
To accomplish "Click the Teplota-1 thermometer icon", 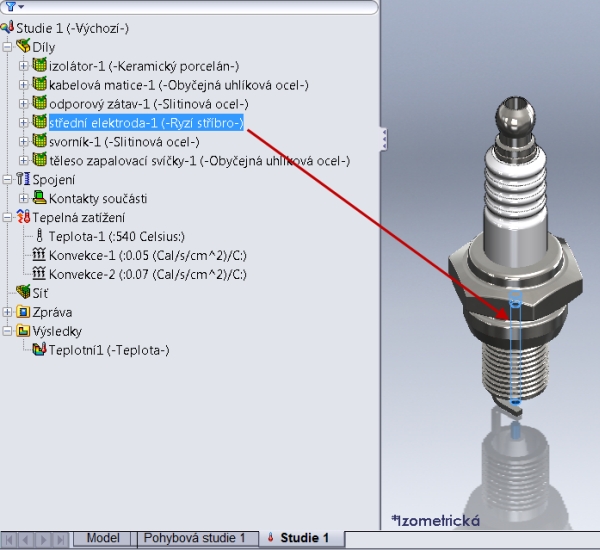I will pos(39,236).
